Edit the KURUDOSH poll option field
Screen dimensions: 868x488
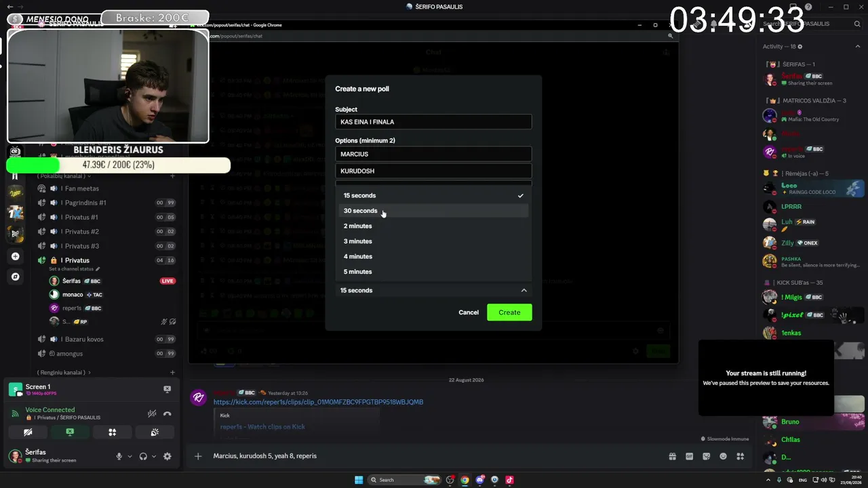(x=433, y=171)
